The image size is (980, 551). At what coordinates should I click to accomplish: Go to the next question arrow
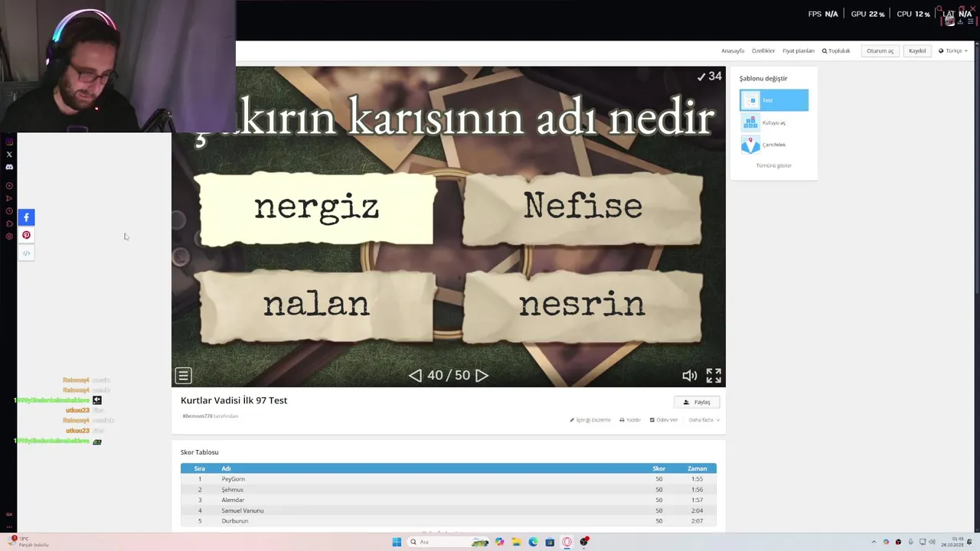click(482, 375)
